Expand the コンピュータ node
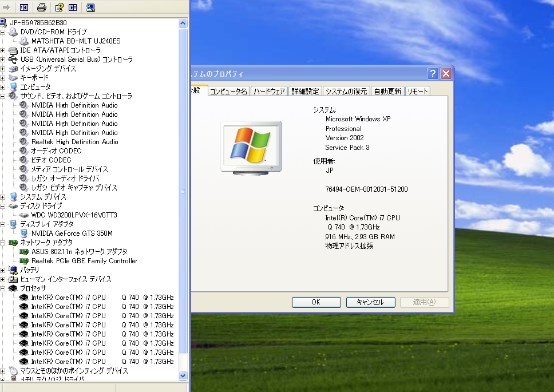554x392 pixels. [x=2, y=87]
